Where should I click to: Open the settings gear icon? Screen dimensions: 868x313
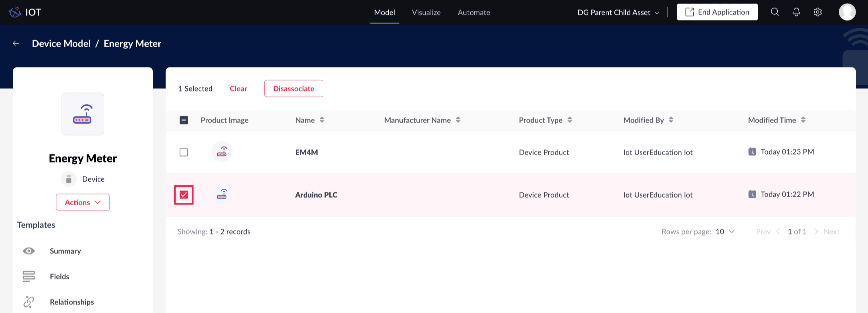(x=817, y=12)
